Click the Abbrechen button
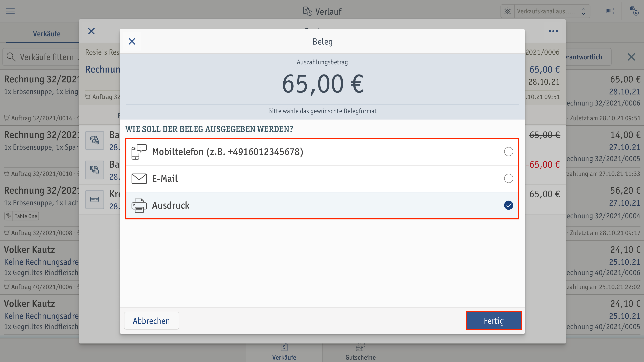Image resolution: width=644 pixels, height=362 pixels. (x=151, y=321)
